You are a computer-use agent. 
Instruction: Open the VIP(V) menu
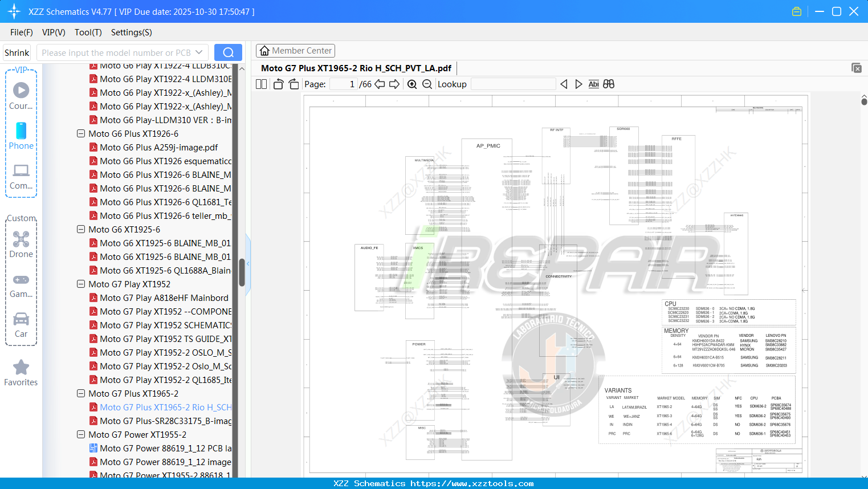[x=54, y=32]
